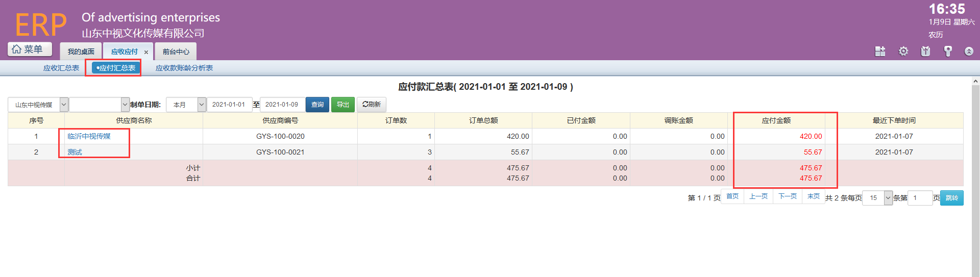
Task: Click the 调账金额 column header
Action: click(679, 120)
